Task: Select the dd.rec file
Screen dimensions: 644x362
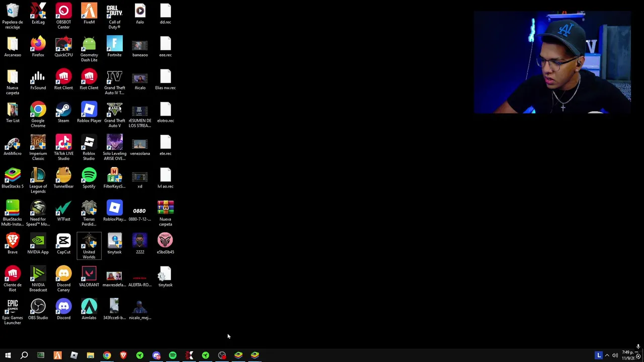Action: (166, 14)
